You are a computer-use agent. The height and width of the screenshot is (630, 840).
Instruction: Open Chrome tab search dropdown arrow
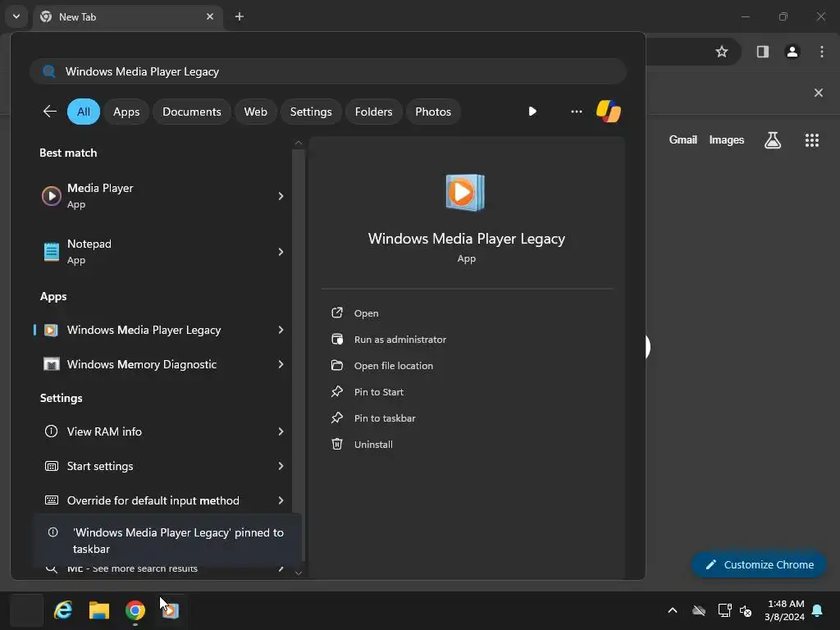tap(16, 16)
